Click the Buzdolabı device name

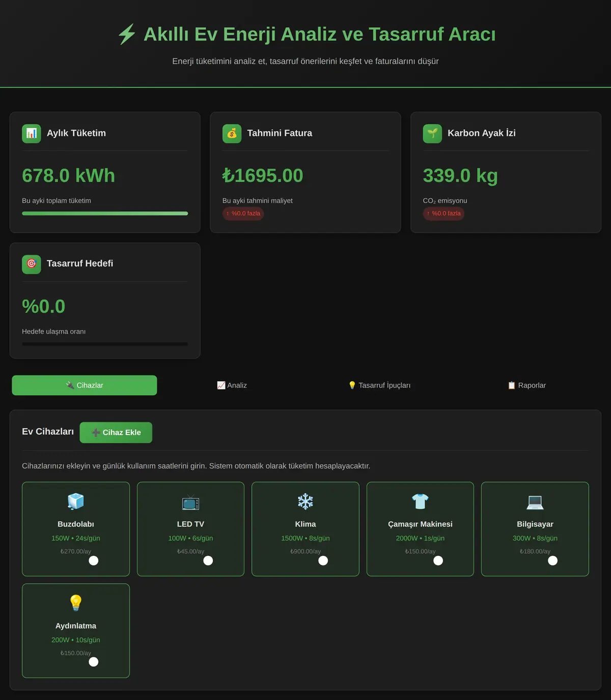(x=76, y=524)
